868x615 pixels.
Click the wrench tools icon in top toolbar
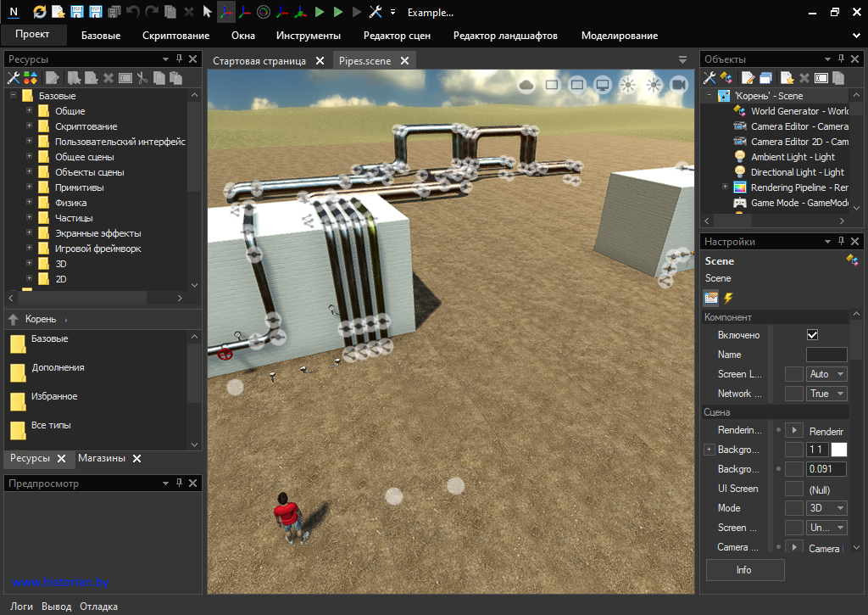(x=376, y=13)
